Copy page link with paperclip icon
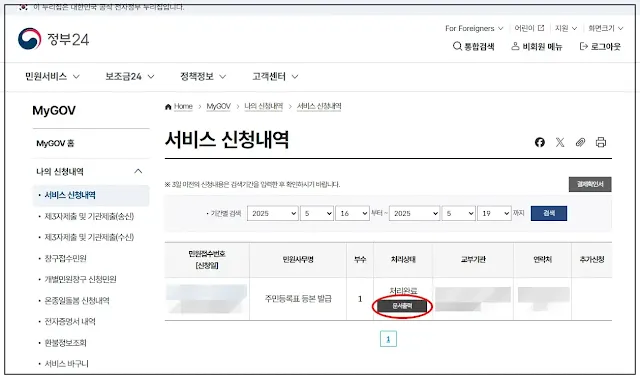640x379 pixels. click(x=580, y=142)
